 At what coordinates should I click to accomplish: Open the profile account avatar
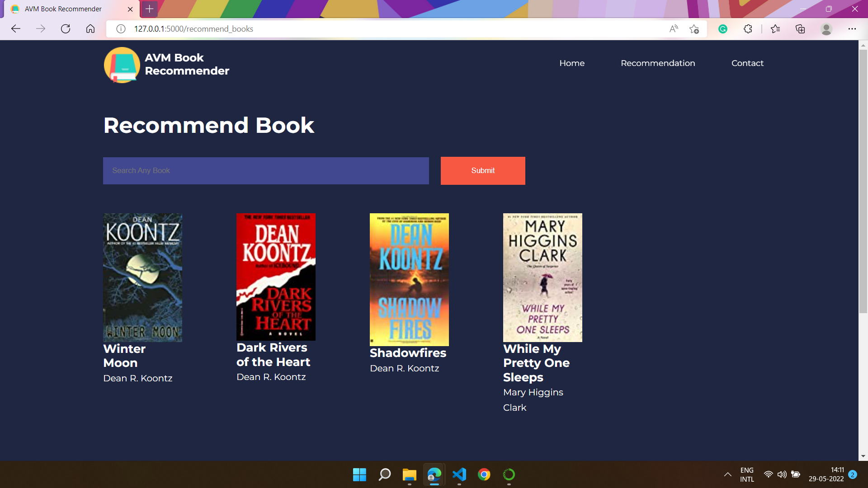click(x=826, y=29)
